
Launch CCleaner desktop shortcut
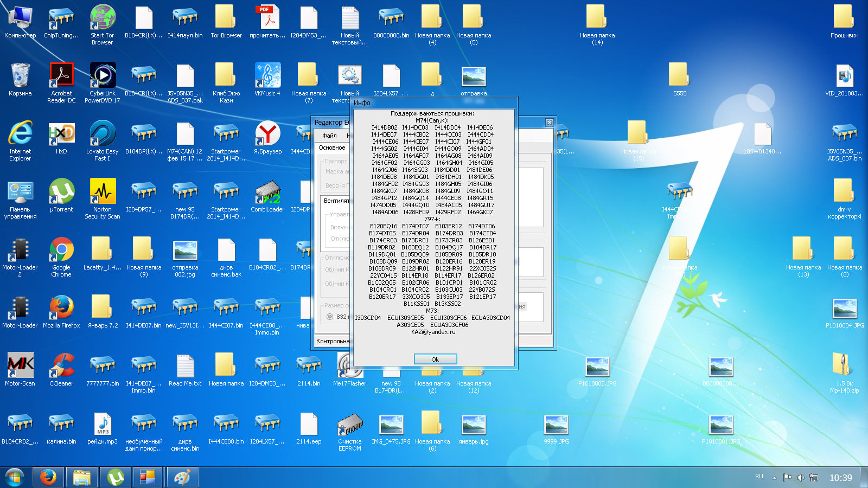[61, 370]
